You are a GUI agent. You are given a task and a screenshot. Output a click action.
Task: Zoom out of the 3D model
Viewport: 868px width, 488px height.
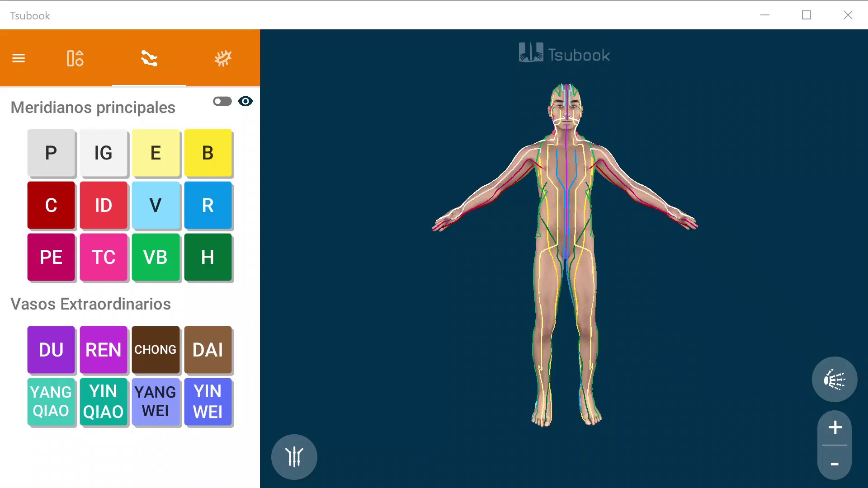pyautogui.click(x=835, y=464)
